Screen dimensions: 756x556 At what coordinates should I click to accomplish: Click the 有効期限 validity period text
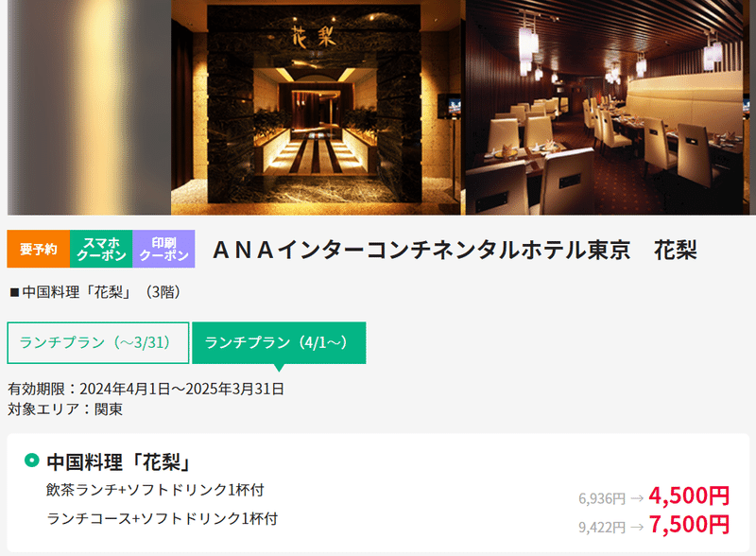(146, 389)
